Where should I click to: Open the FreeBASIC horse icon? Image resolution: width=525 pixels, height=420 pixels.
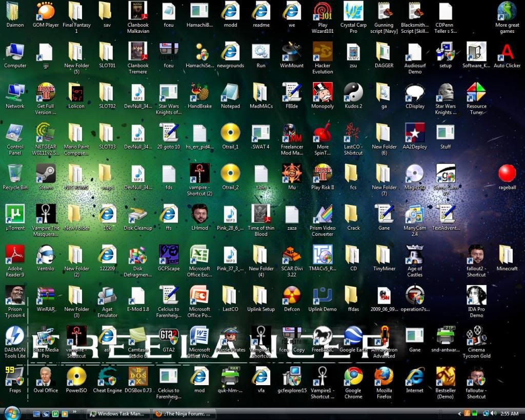click(322, 336)
